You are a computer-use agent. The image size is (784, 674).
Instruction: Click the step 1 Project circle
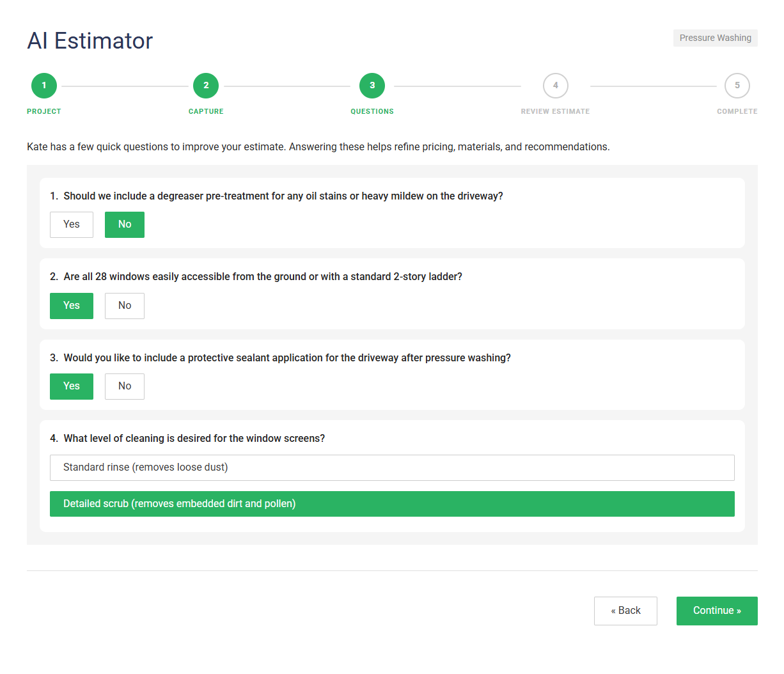(x=44, y=86)
